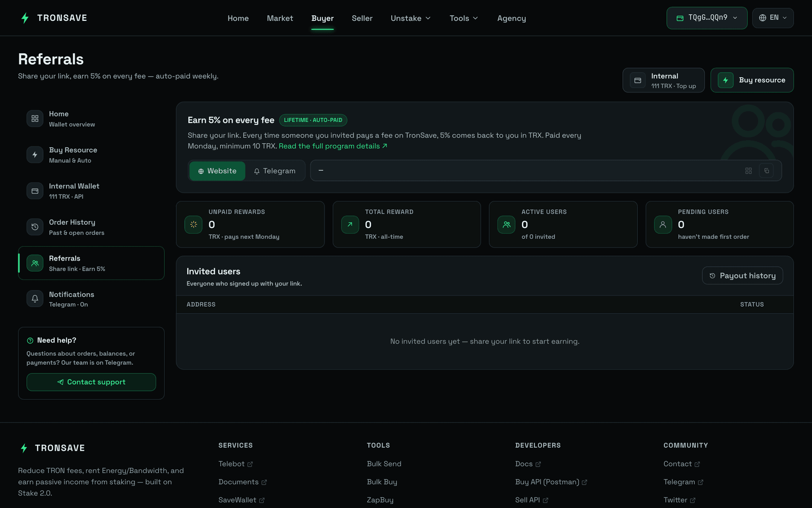The width and height of the screenshot is (812, 508).
Task: Click the 'haven't made first order' text
Action: click(714, 237)
